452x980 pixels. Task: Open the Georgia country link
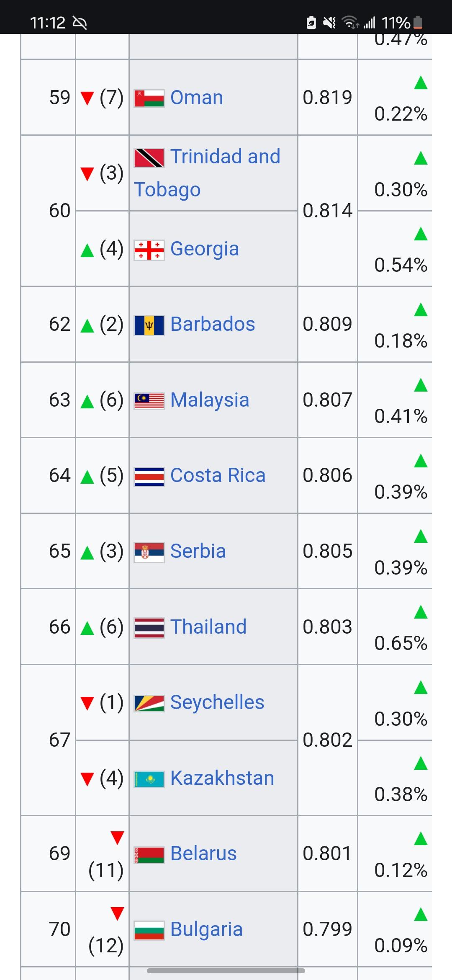point(205,249)
